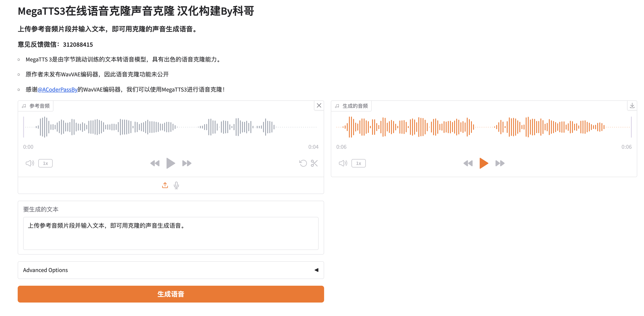Seek within the reference audio waveform
The height and width of the screenshot is (316, 644).
pos(171,127)
